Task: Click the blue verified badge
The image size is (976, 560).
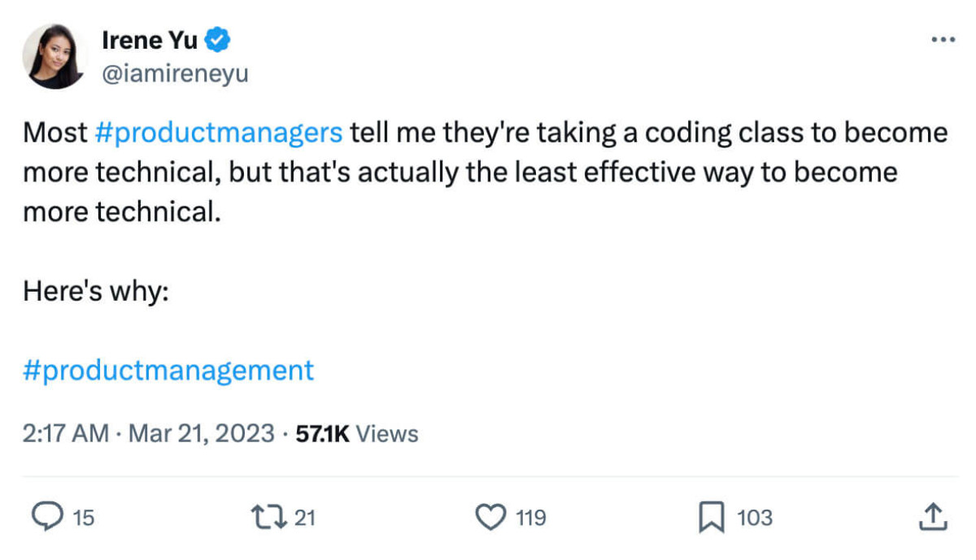Action: [219, 38]
